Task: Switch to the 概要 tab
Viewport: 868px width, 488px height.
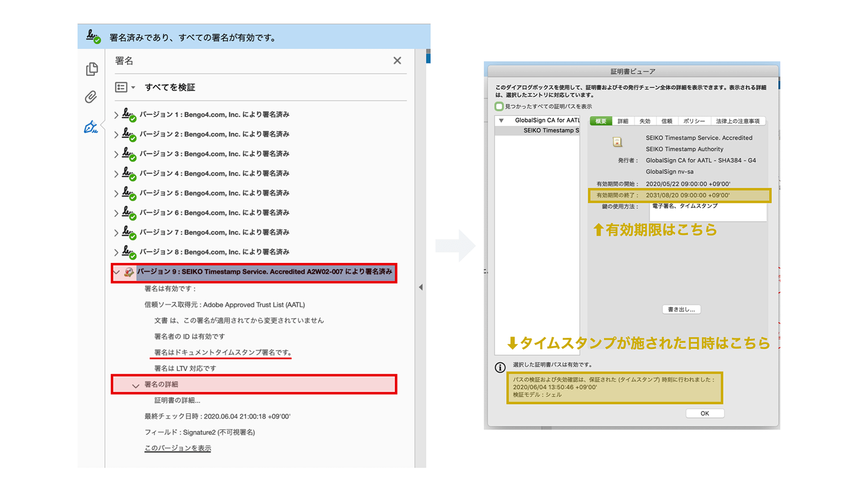Action: [601, 121]
